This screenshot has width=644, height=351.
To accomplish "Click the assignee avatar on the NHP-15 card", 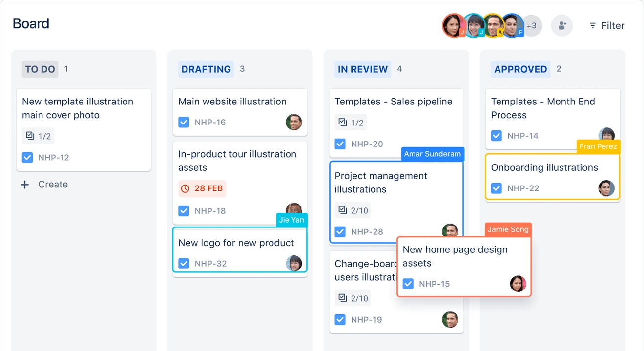I will click(518, 283).
